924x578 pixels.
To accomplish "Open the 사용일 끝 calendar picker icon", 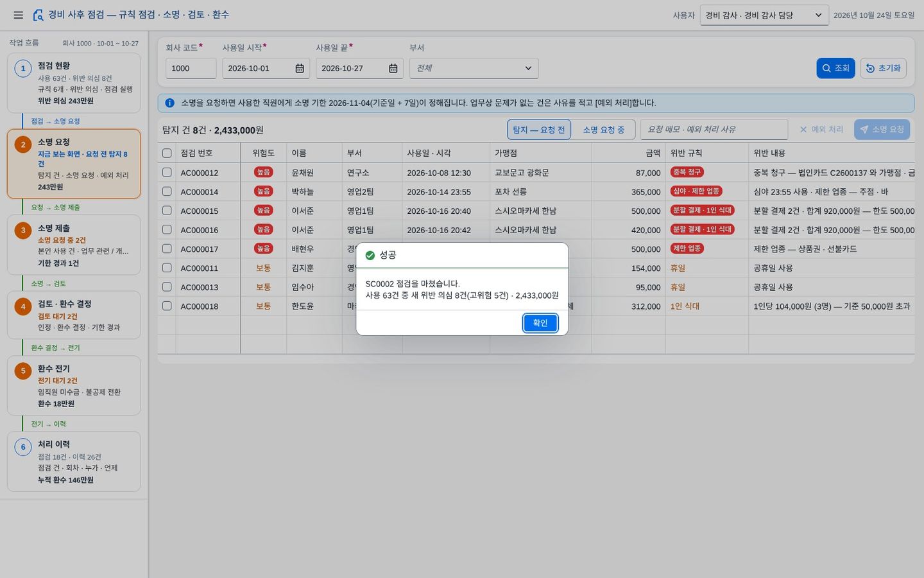I will 393,68.
